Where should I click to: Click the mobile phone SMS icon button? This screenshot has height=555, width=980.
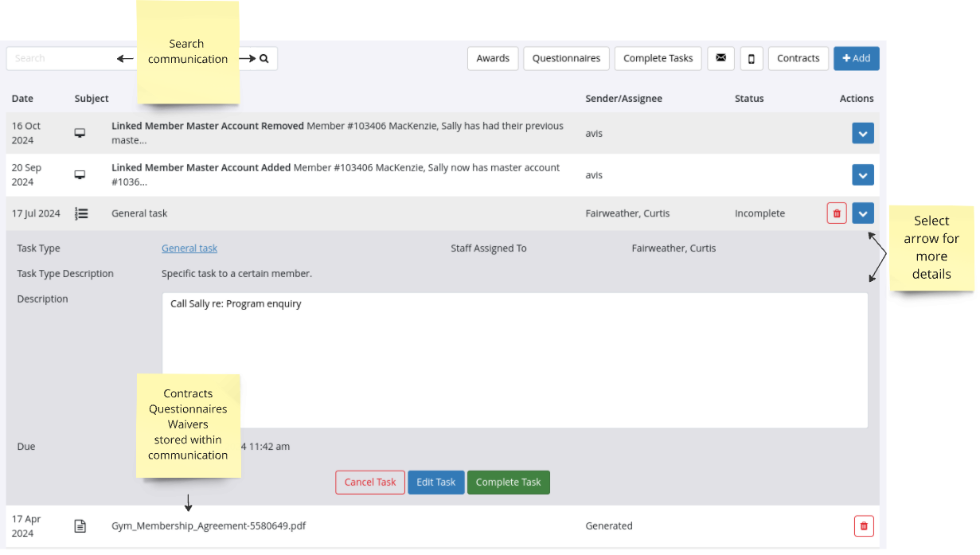[x=752, y=58]
